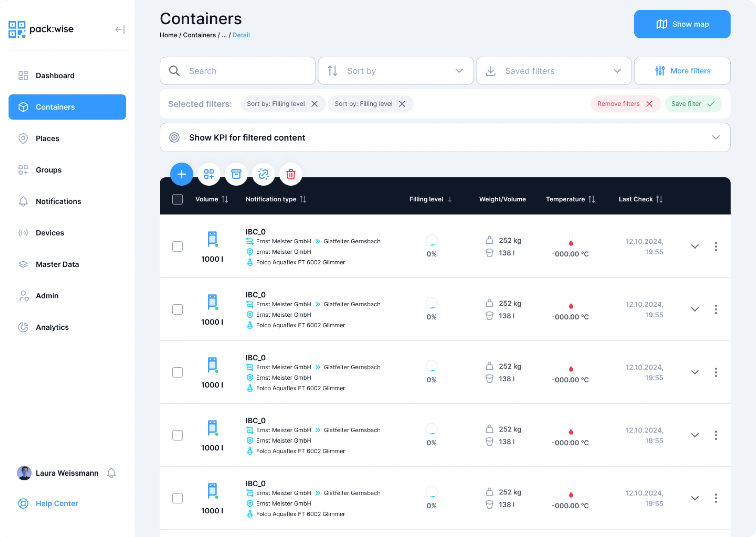Open the Help Center link
Viewport: 756px width, 537px height.
click(x=48, y=503)
